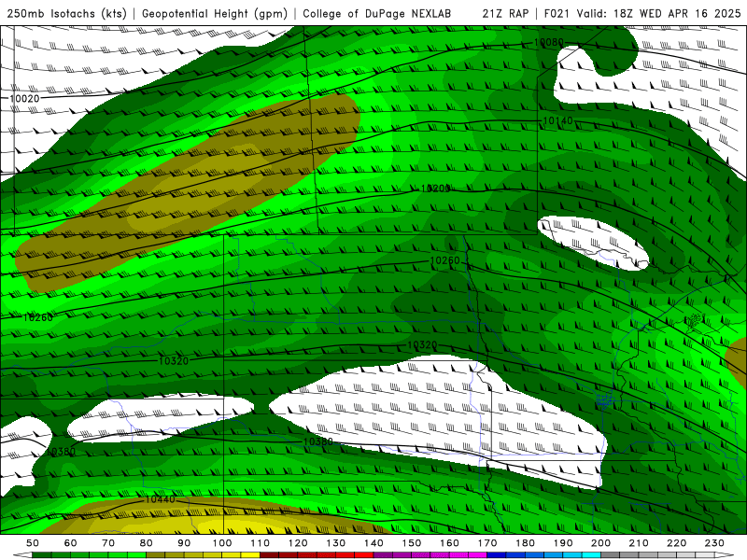This screenshot has height=560, width=747.
Task: Click the 10020 height contour label
Action: pos(24,99)
